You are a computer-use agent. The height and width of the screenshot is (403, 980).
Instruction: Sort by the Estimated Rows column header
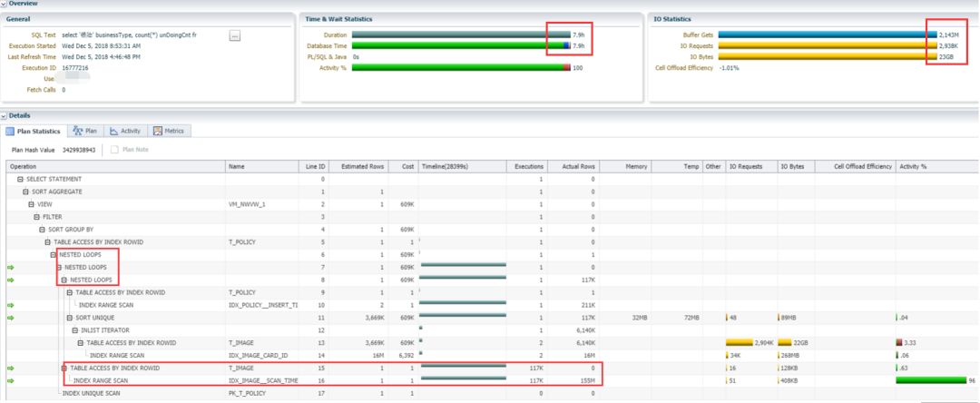[x=360, y=167]
